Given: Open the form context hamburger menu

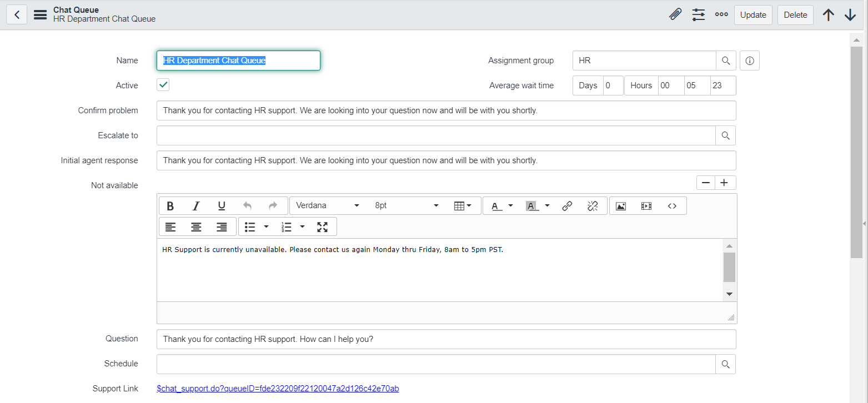Looking at the screenshot, I should (x=40, y=15).
